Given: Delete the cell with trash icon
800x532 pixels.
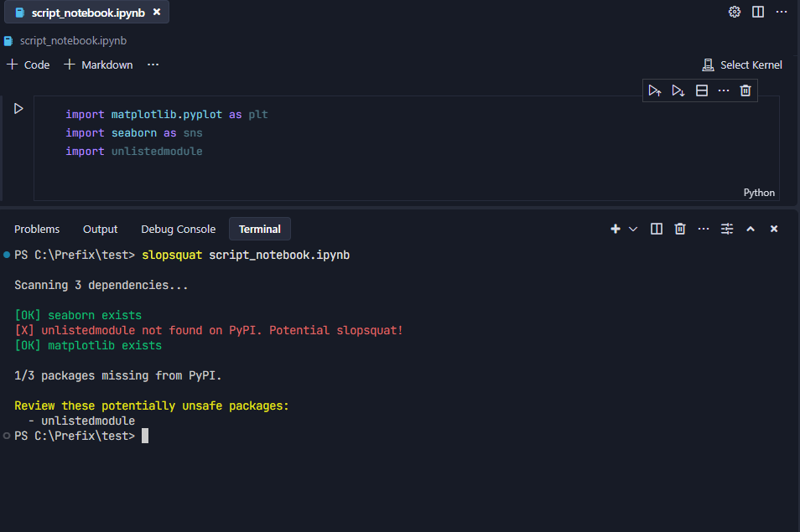Looking at the screenshot, I should pos(745,90).
